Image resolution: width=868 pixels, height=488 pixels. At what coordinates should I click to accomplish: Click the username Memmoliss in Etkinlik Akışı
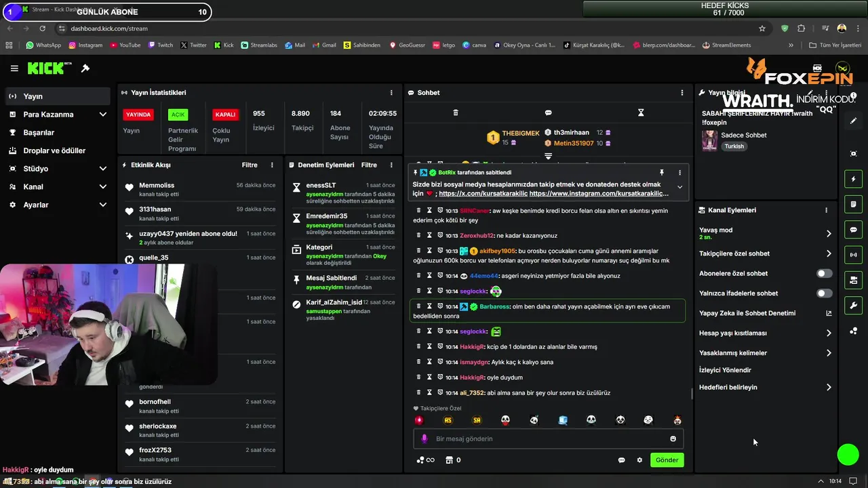(157, 186)
